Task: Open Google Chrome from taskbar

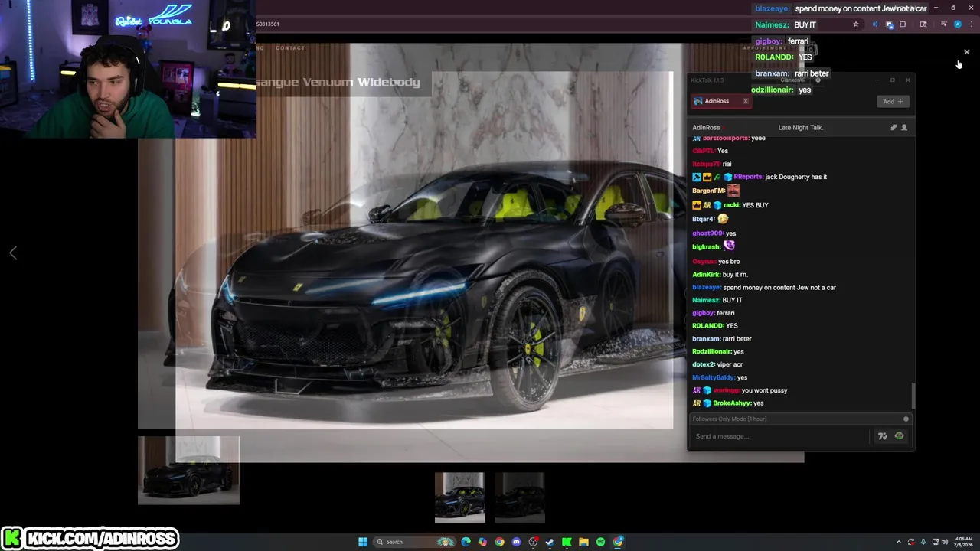Action: [499, 542]
